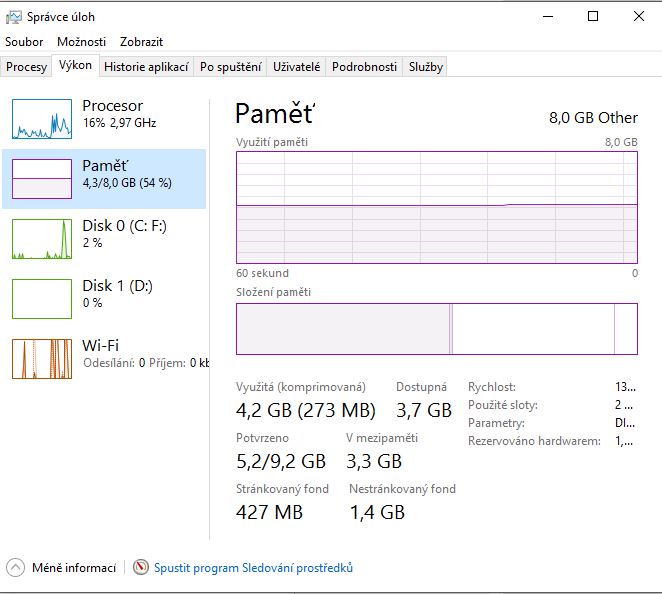
Task: Select the Paměť mini graph in sidebar
Action: coord(42,179)
